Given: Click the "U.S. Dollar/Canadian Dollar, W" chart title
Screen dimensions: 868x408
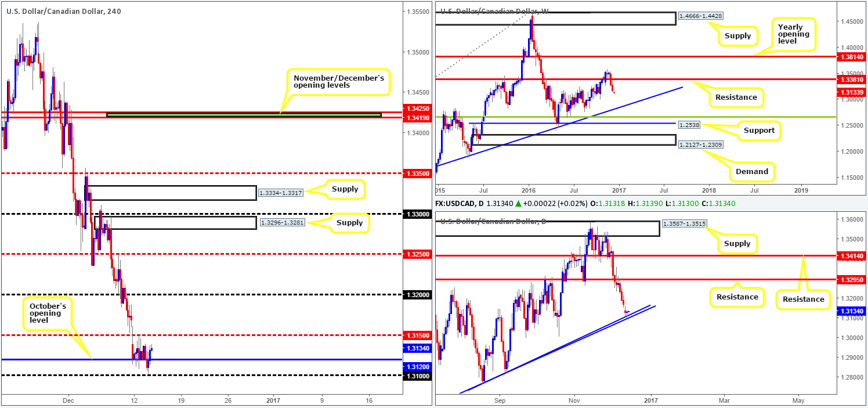Looking at the screenshot, I should pos(495,10).
